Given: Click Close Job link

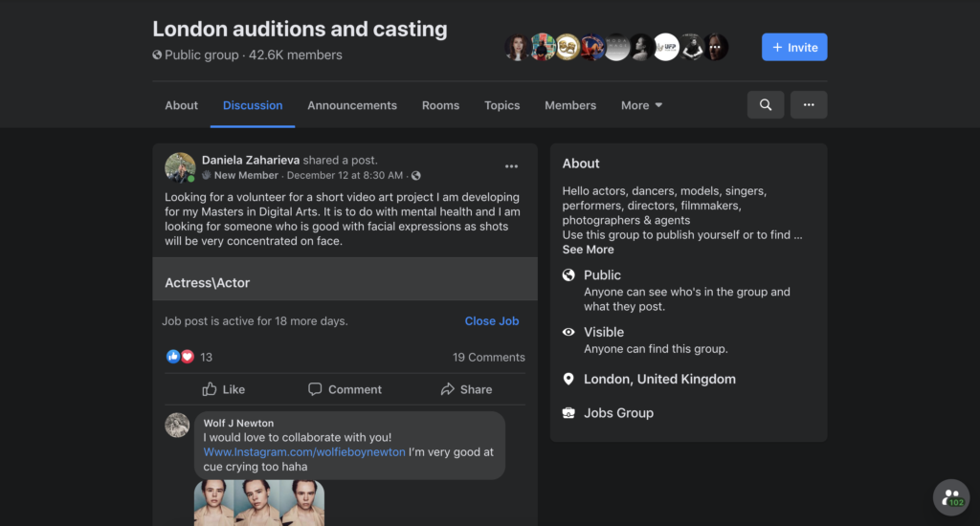Looking at the screenshot, I should 491,321.
